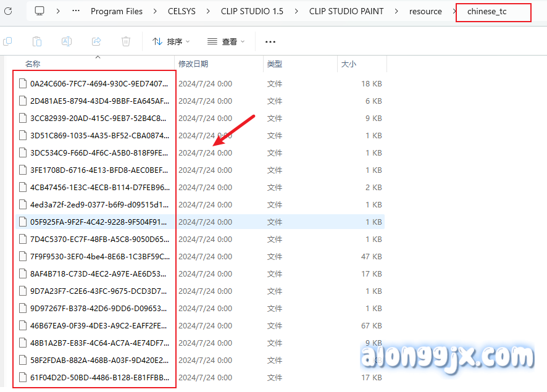Sort by 名称 column header
This screenshot has height=392, width=547.
coord(33,64)
